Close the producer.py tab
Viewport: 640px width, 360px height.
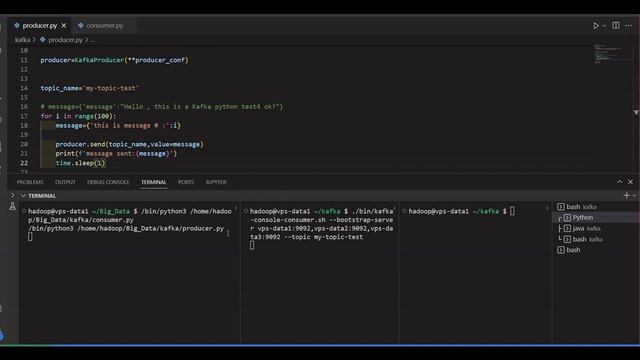point(64,25)
